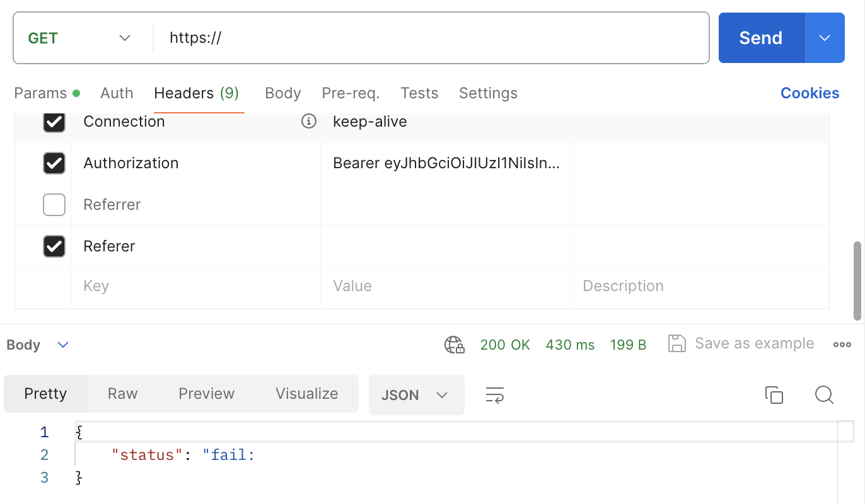Uncheck the Referer header
The image size is (865, 504).
click(54, 246)
